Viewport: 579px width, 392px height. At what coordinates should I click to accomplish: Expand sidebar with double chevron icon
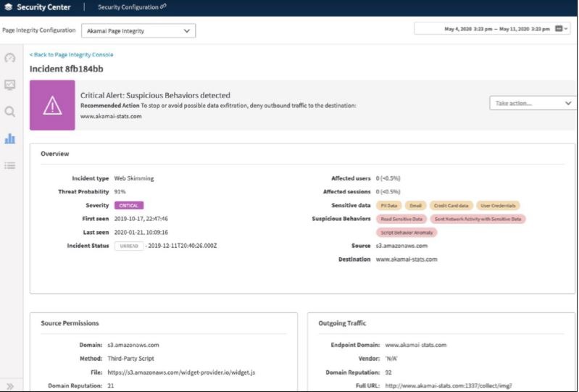(10, 386)
